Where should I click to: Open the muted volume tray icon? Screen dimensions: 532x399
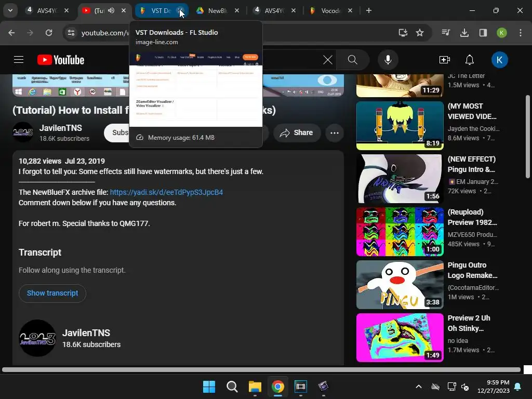(465, 387)
